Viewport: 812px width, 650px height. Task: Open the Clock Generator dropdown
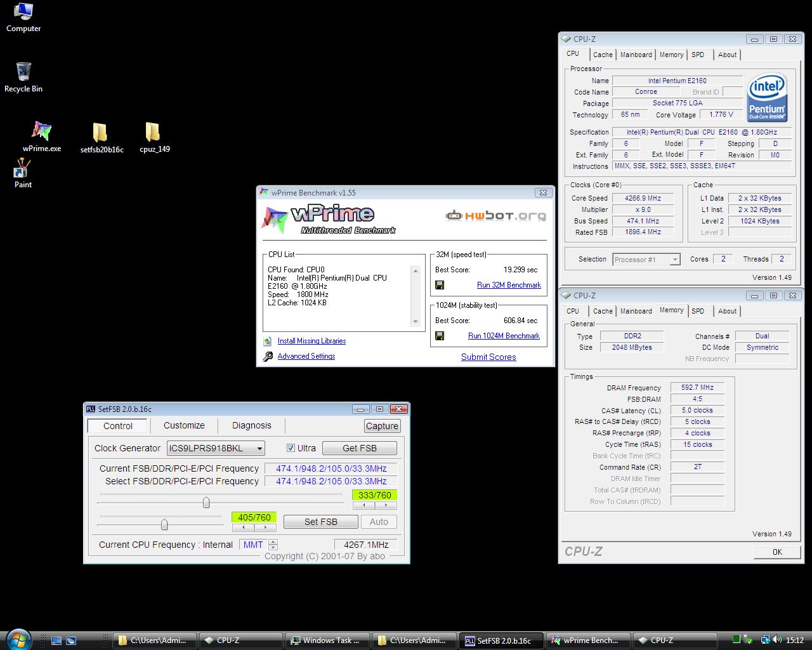tap(216, 448)
